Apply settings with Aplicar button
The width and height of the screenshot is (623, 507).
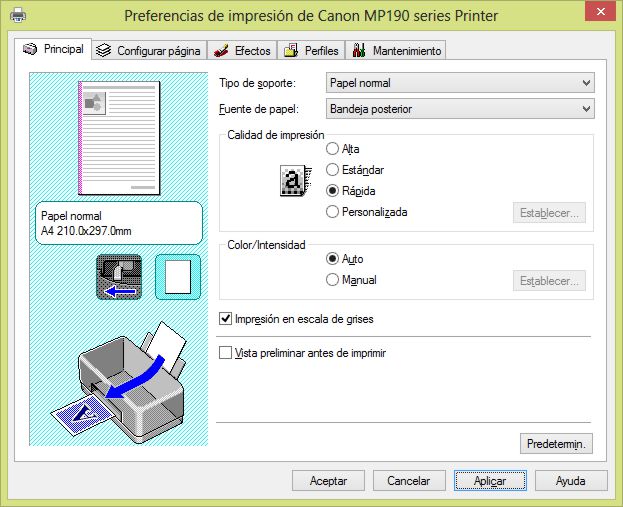pos(490,481)
